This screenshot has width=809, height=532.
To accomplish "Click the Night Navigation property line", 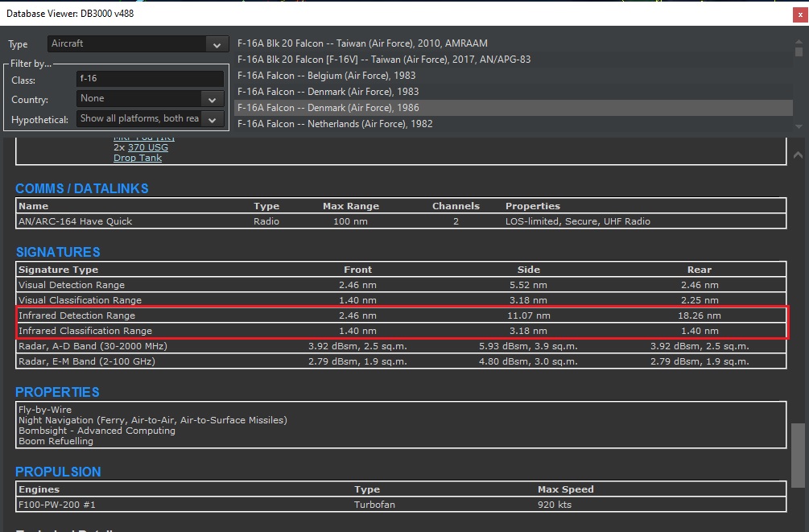I will pyautogui.click(x=153, y=420).
